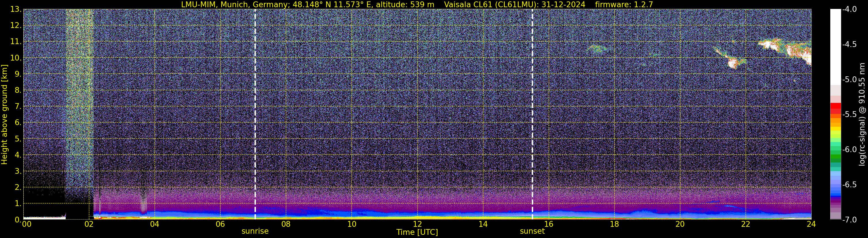The width and height of the screenshot is (868, 238).
Task: Click the instrument text "Vaisala CL61 (CL61LMU): 31-12-2024"
Action: (514, 4)
